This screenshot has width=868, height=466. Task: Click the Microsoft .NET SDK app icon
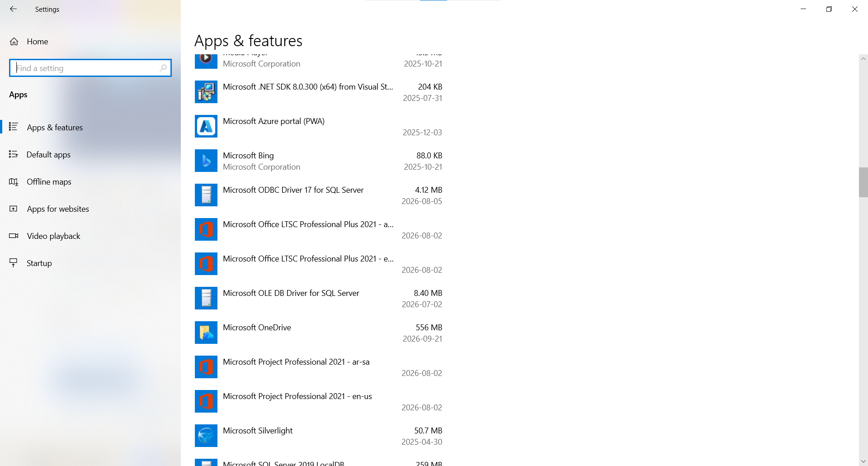click(x=206, y=92)
